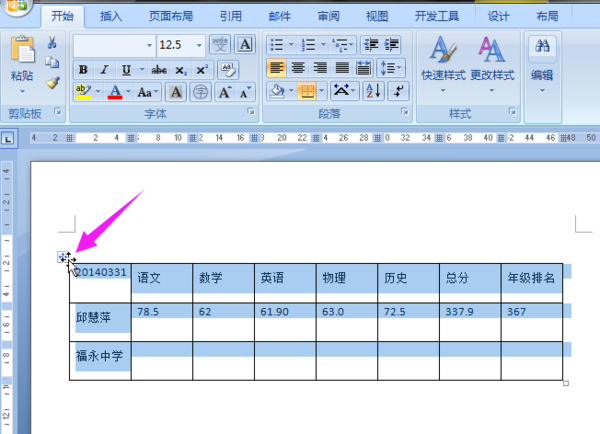
Task: Click the Cut scissors icon
Action: click(x=52, y=44)
